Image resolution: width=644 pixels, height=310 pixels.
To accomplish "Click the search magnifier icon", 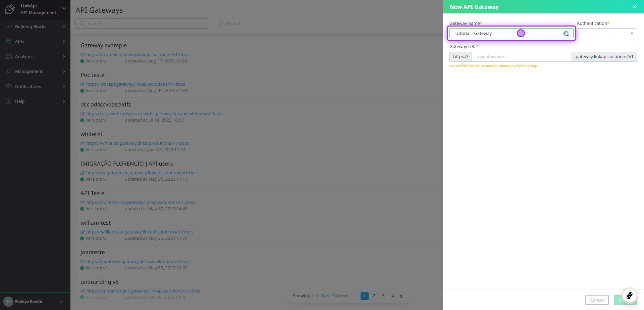I will 82,23.
